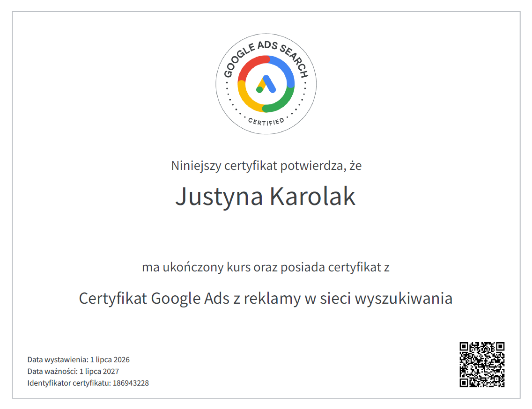The height and width of the screenshot is (409, 532).
Task: Click 'Identyfikator certyfikatu: 186943228'
Action: [x=88, y=383]
